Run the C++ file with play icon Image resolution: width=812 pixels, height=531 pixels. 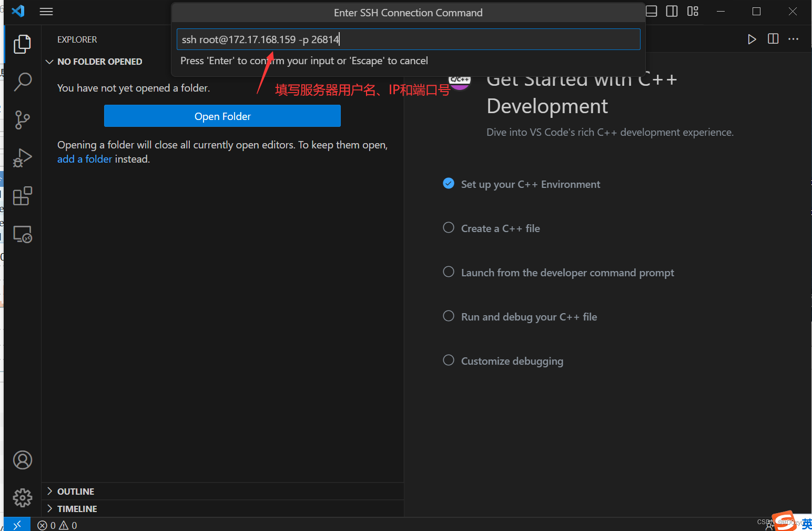752,39
